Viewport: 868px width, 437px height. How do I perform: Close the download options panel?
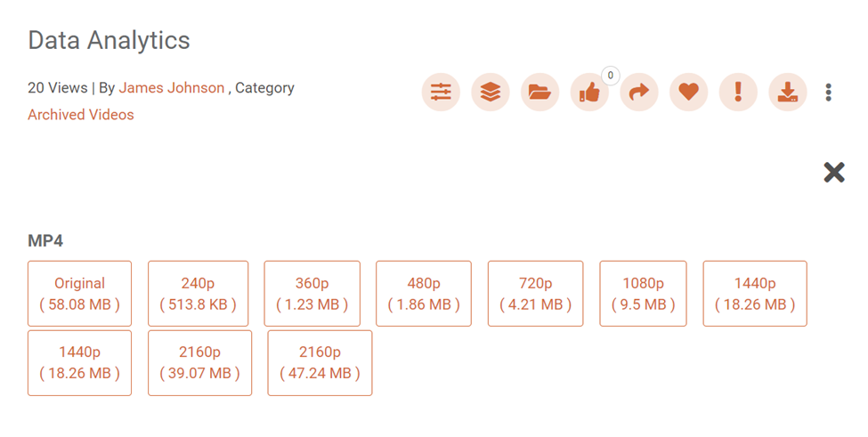point(834,172)
